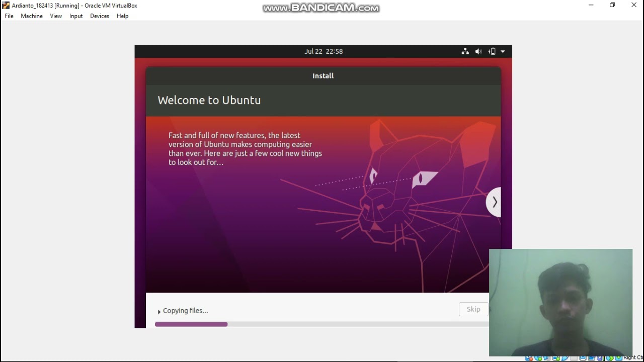Viewport: 644px width, 362px height.
Task: Click the Ubuntu battery power icon
Action: 492,51
